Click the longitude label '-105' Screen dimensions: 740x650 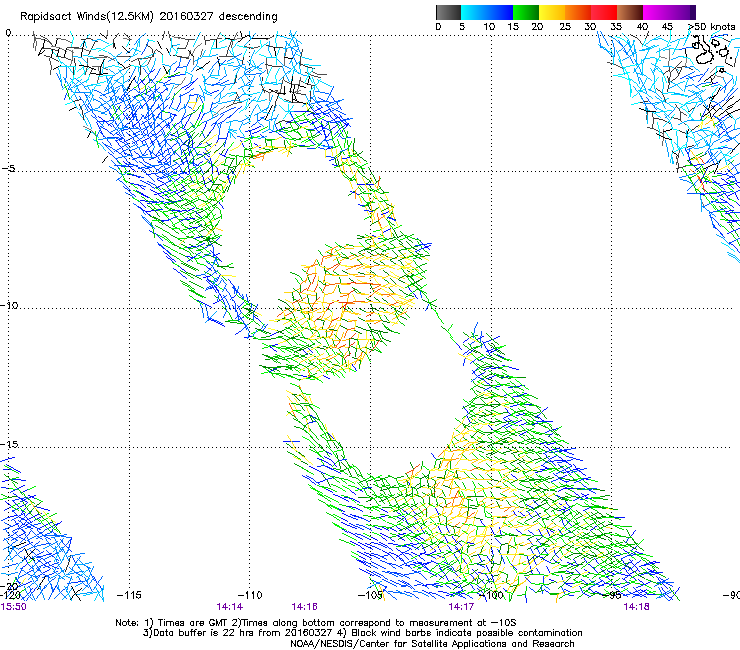point(370,595)
